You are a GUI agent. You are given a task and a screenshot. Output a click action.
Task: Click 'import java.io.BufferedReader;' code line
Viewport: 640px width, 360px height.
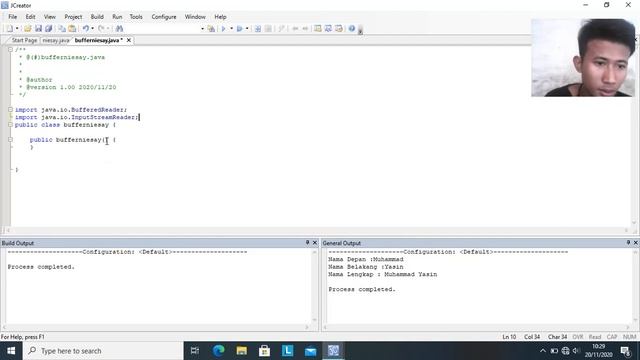[x=71, y=110]
